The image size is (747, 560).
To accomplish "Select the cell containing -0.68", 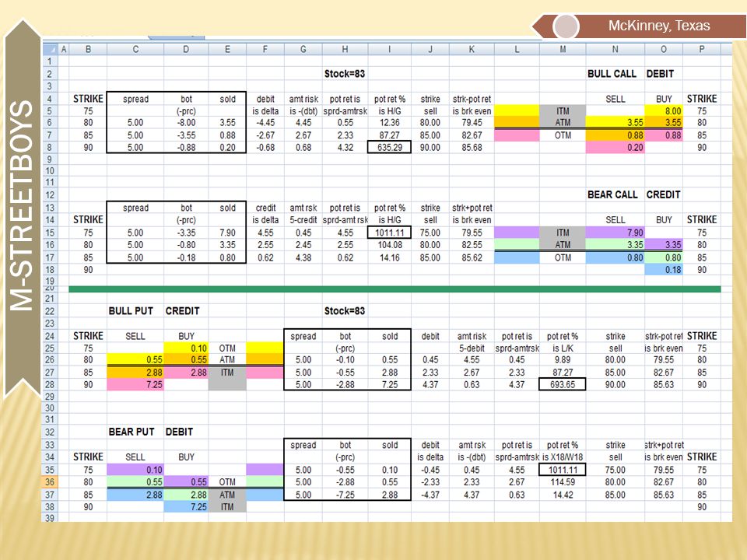I will tap(265, 147).
